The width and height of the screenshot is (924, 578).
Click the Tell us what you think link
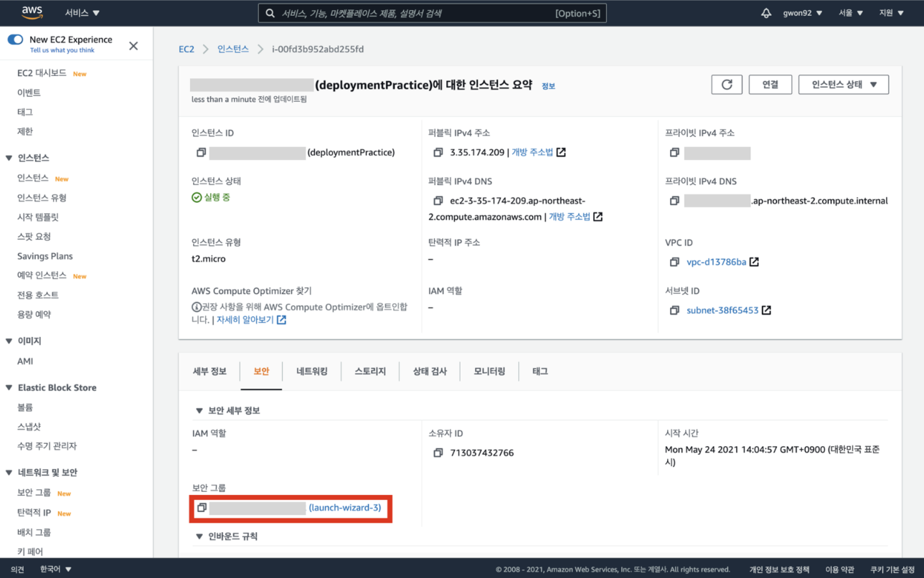[x=62, y=50]
